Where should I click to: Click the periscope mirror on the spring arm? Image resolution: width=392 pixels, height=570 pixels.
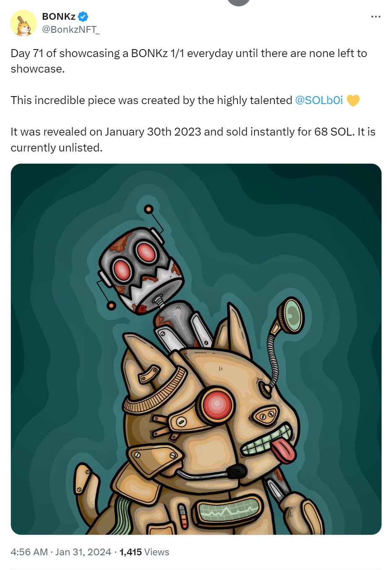pos(294,316)
